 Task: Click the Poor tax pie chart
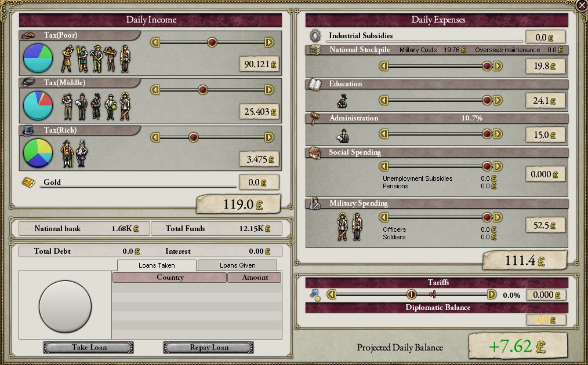click(x=38, y=59)
